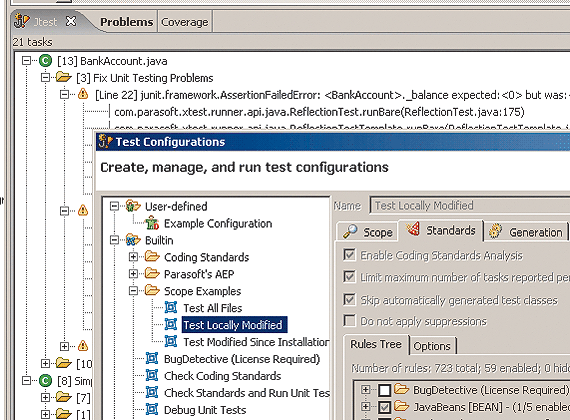This screenshot has width=570, height=420.
Task: Click the Jtest view tab icon
Action: [x=21, y=21]
